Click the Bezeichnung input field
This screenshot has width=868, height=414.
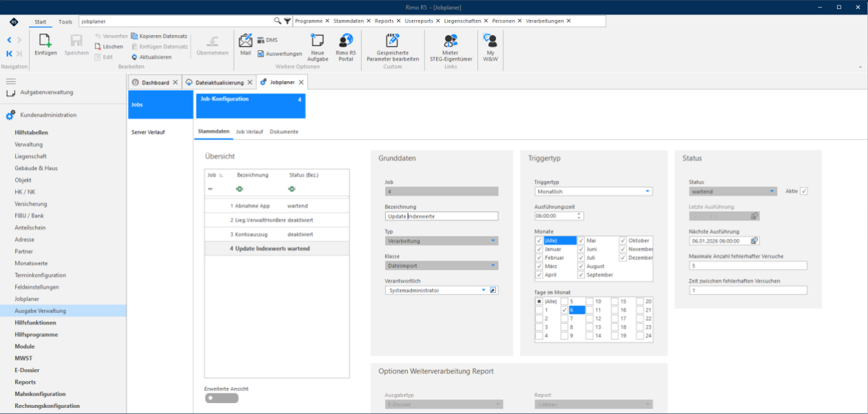tap(441, 216)
